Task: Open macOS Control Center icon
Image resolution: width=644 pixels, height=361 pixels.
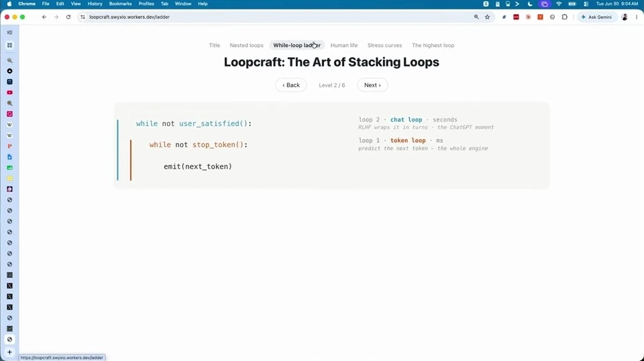Action: pyautogui.click(x=586, y=4)
